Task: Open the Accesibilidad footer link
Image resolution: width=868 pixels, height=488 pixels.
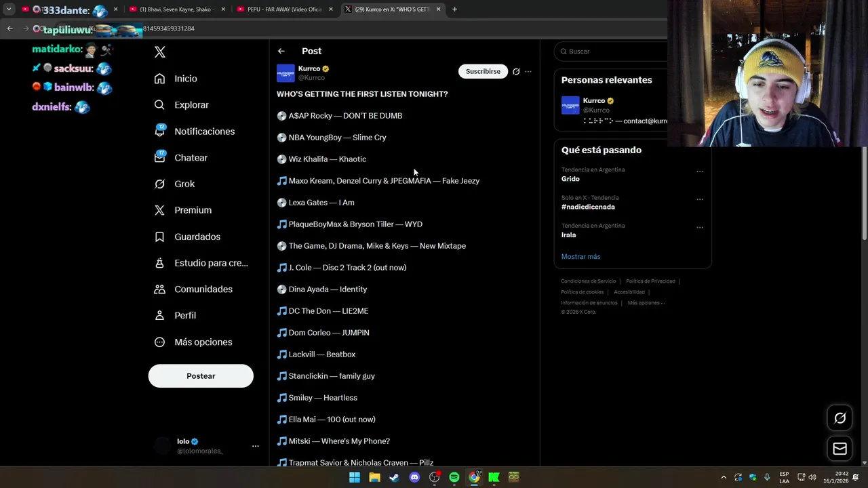Action: point(629,292)
